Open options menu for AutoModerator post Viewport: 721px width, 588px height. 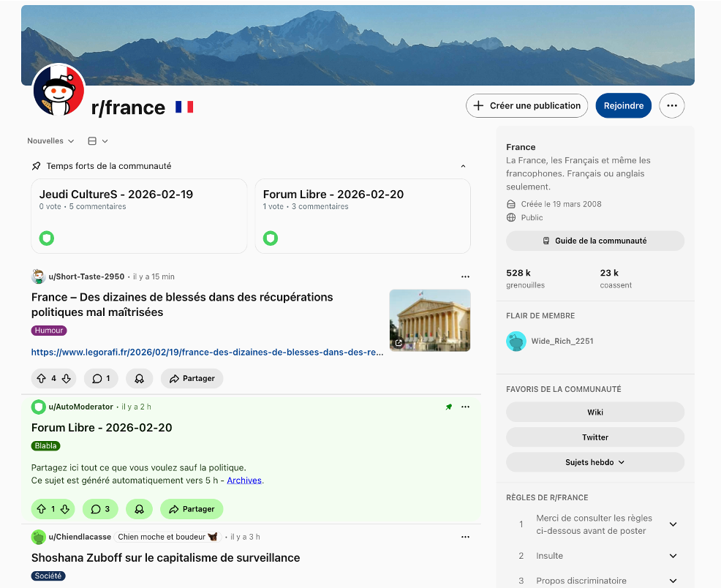point(465,407)
